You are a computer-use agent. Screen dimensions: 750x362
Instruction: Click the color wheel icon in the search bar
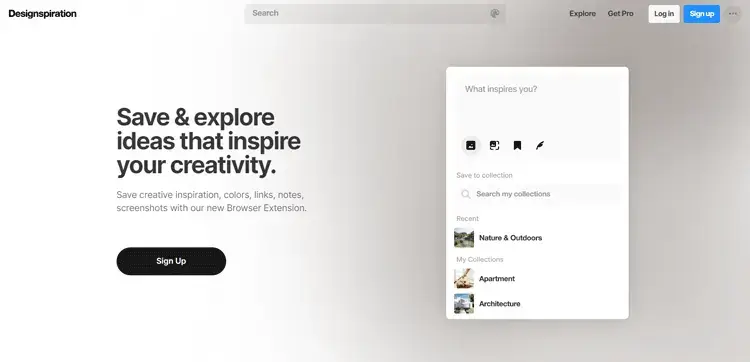tap(495, 13)
